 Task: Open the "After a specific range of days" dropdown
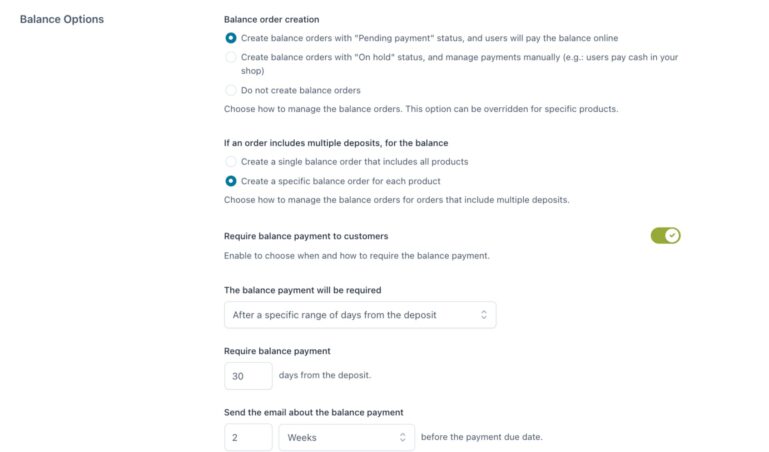pos(350,315)
